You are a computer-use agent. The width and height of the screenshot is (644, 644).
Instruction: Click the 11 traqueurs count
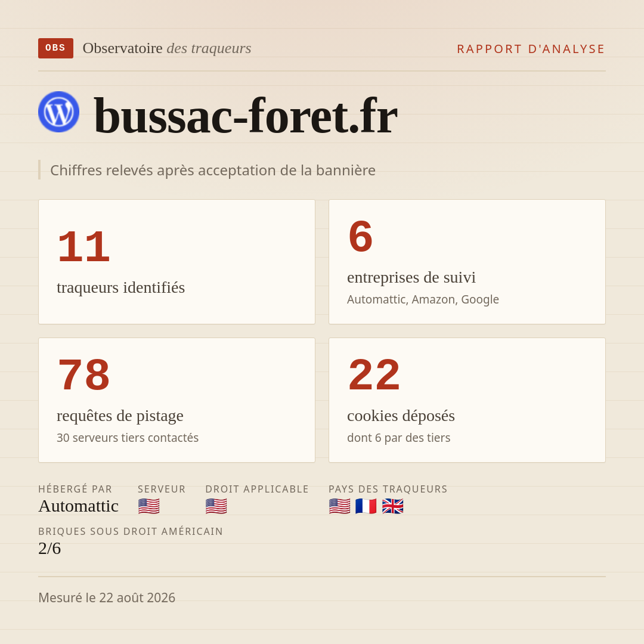coord(84,247)
